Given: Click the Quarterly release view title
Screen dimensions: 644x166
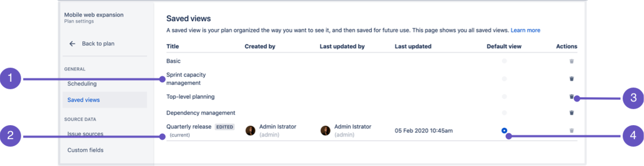Looking at the screenshot, I should pyautogui.click(x=189, y=126).
